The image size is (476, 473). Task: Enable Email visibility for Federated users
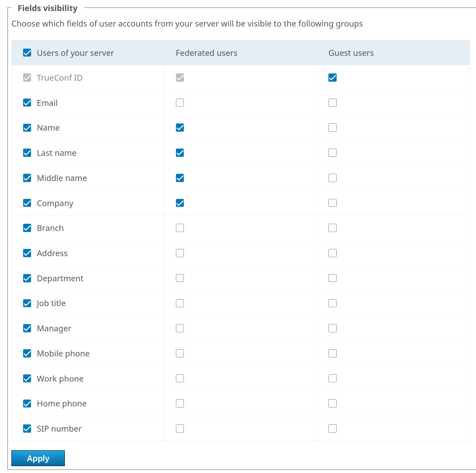click(x=180, y=103)
